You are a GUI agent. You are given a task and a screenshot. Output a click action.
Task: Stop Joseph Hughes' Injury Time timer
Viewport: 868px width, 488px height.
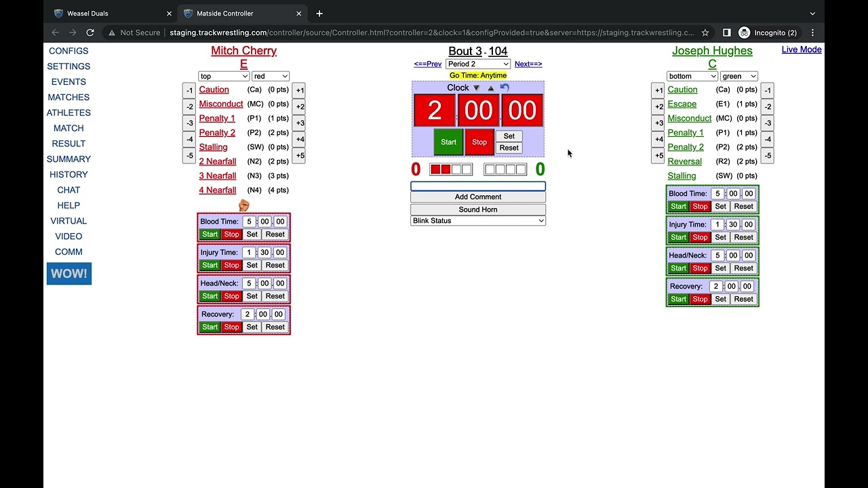coord(700,237)
